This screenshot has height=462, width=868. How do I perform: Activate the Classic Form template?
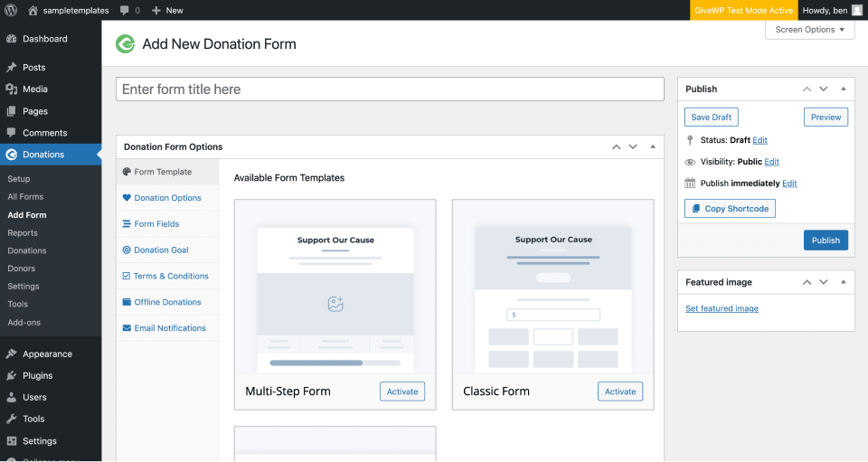(x=620, y=391)
